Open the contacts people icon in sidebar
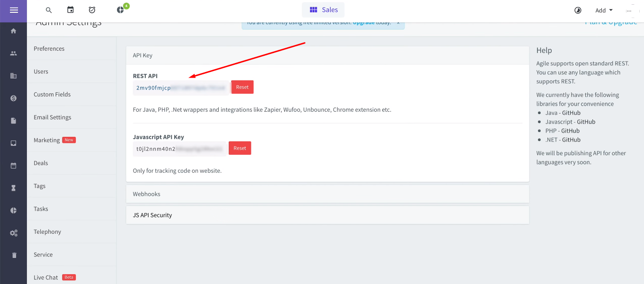644x284 pixels. point(13,53)
